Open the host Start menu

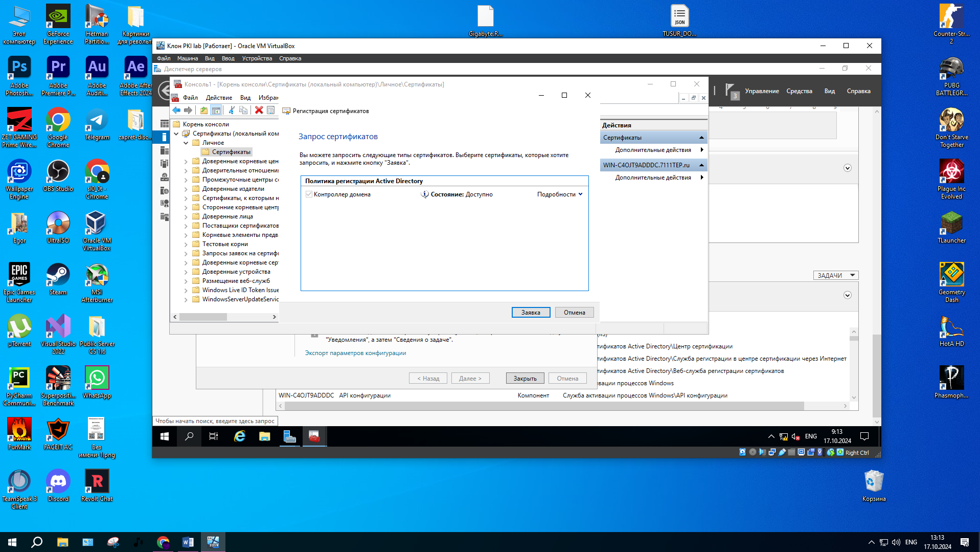pyautogui.click(x=12, y=542)
